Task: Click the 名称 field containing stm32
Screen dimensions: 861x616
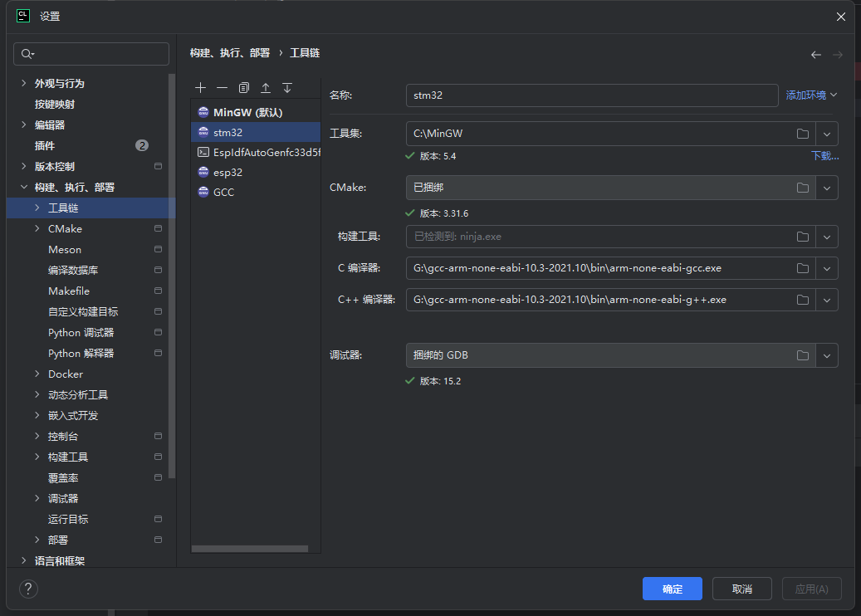Action: point(592,95)
